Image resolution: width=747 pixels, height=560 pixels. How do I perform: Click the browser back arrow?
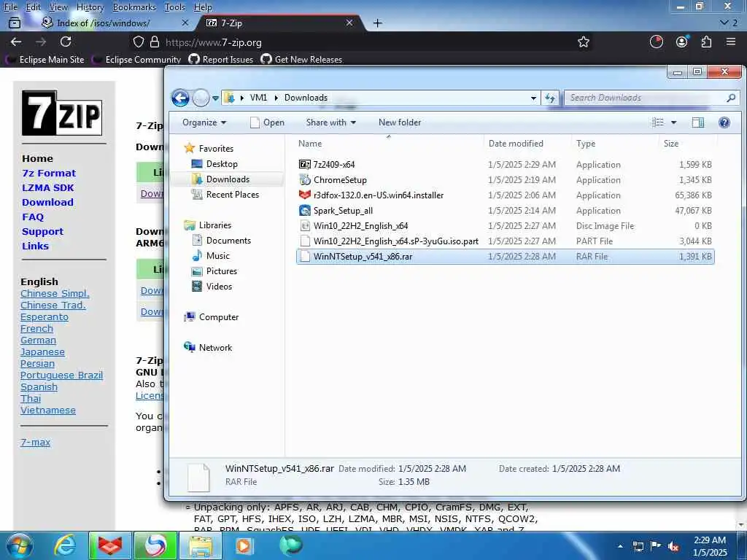click(16, 42)
